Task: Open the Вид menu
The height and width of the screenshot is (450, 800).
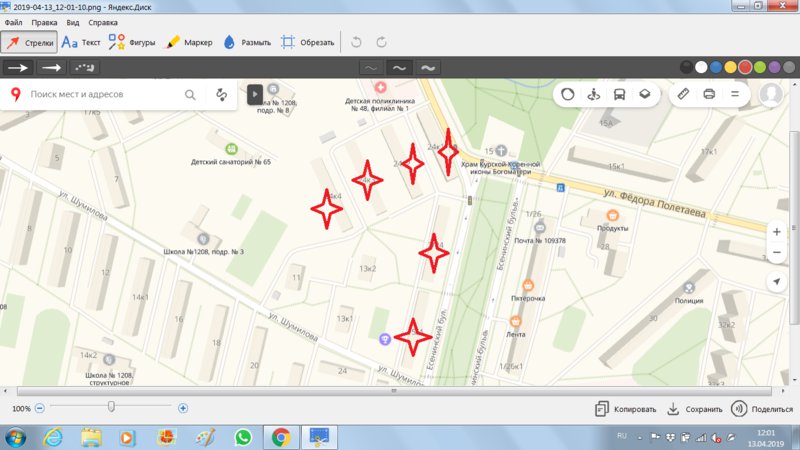Action: [73, 21]
